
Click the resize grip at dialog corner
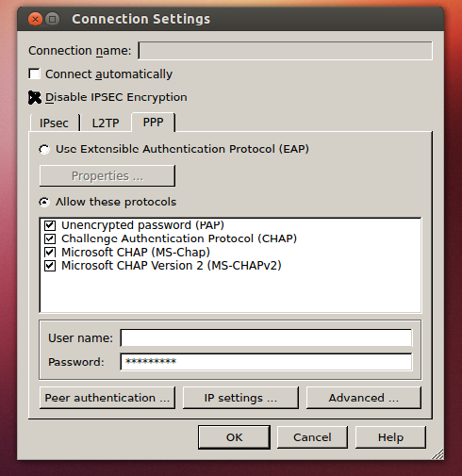click(x=437, y=454)
